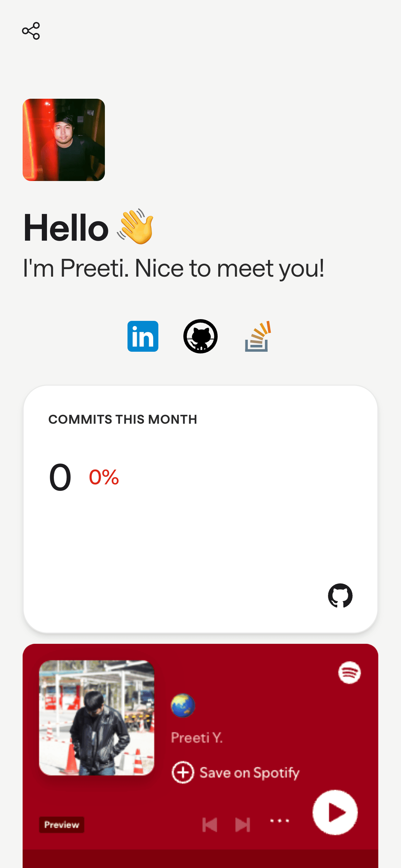Click the profile avatar photo
This screenshot has width=401, height=868.
point(64,140)
